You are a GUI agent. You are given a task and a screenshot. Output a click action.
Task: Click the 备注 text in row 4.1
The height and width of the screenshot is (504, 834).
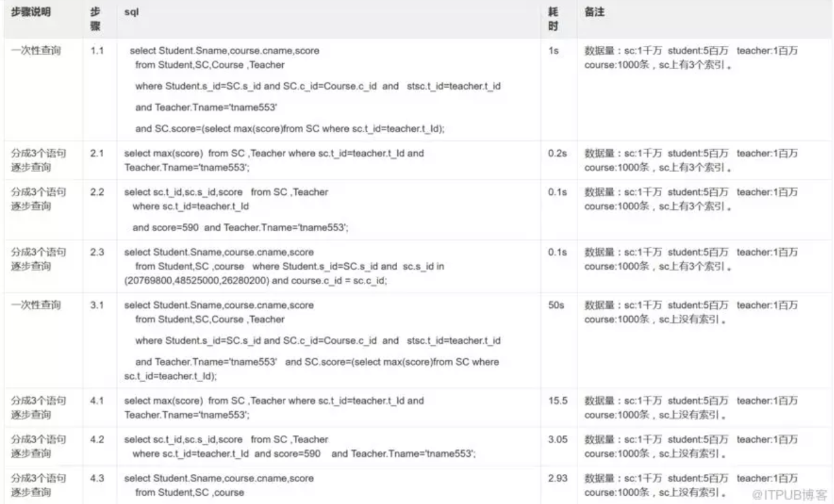[x=691, y=408]
